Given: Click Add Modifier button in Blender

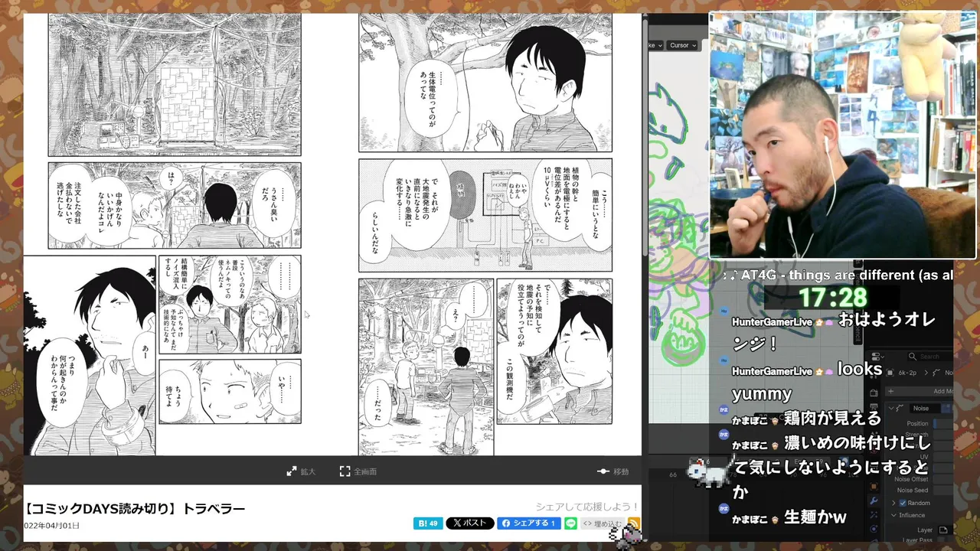Looking at the screenshot, I should [920, 391].
